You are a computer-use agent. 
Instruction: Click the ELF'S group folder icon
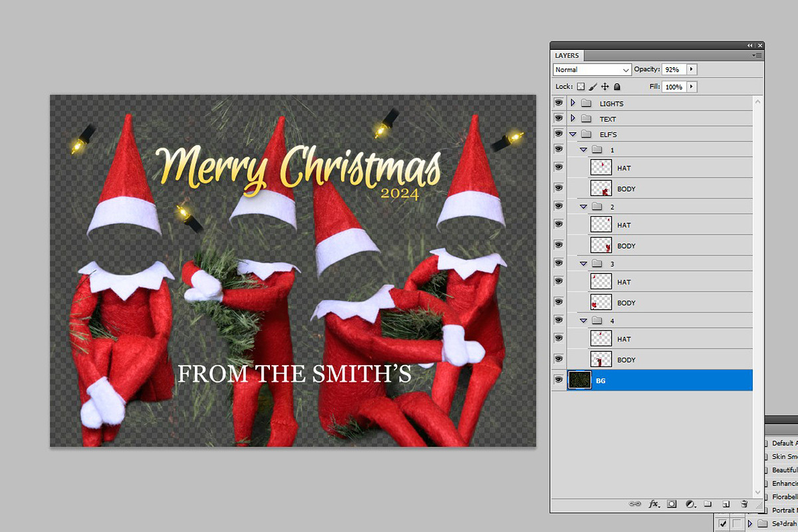point(586,134)
